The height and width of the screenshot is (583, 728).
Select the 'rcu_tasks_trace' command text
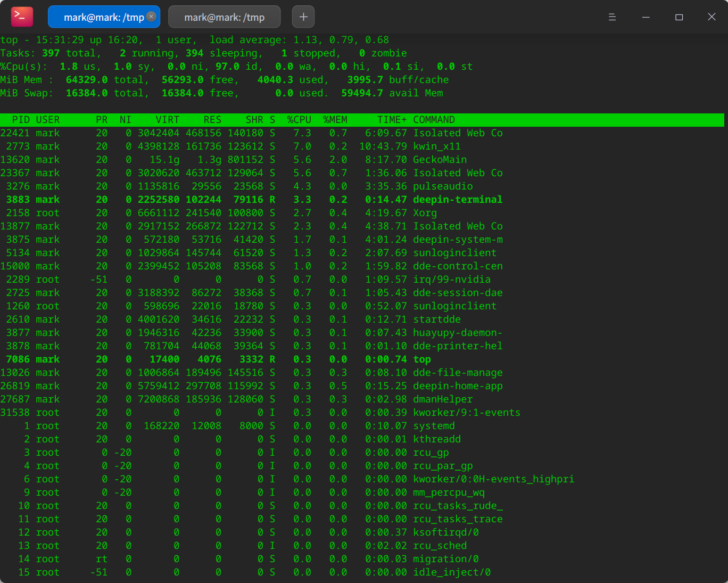click(x=458, y=519)
